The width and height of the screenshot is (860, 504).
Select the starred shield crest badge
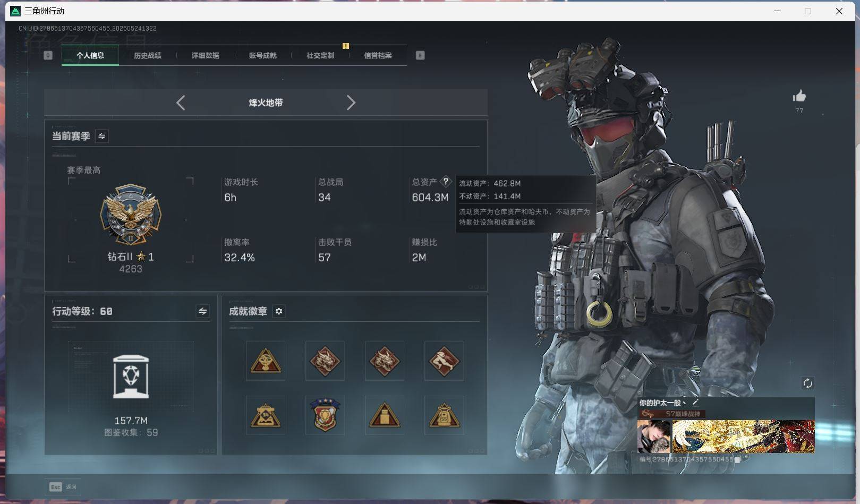[325, 415]
